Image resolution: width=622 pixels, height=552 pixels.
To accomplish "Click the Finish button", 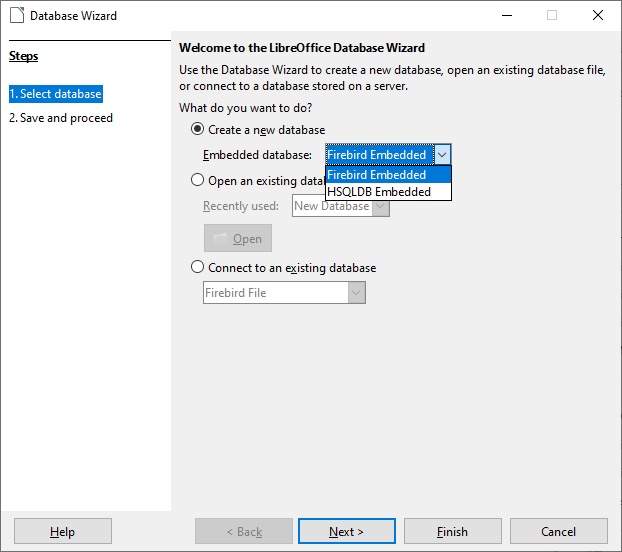I will pyautogui.click(x=453, y=531).
